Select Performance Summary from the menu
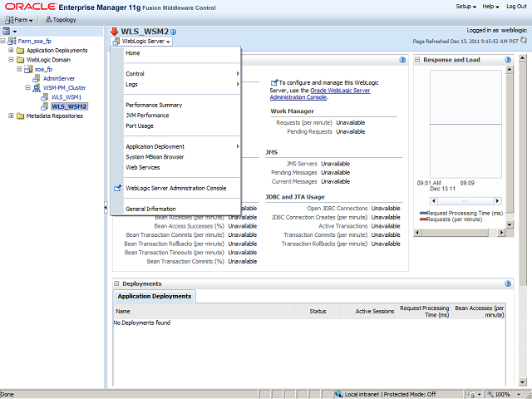Image resolution: width=532 pixels, height=399 pixels. pos(154,106)
